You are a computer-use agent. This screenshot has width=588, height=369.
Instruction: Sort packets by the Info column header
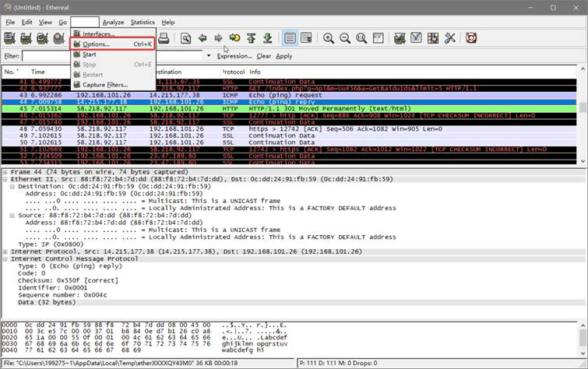(412, 72)
